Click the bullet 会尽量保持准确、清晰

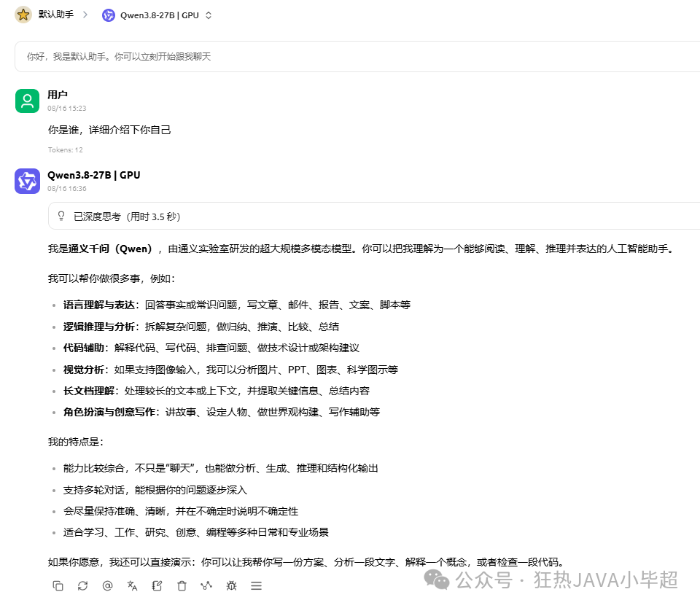pos(181,511)
